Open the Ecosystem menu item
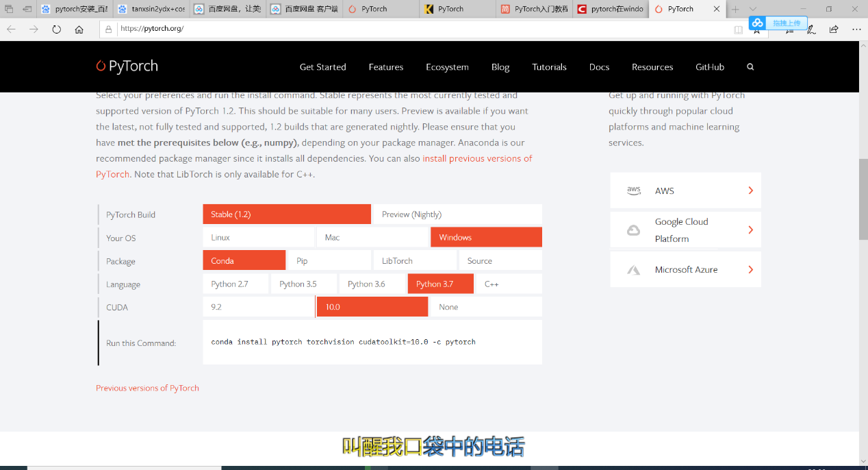This screenshot has width=868, height=470. (447, 67)
